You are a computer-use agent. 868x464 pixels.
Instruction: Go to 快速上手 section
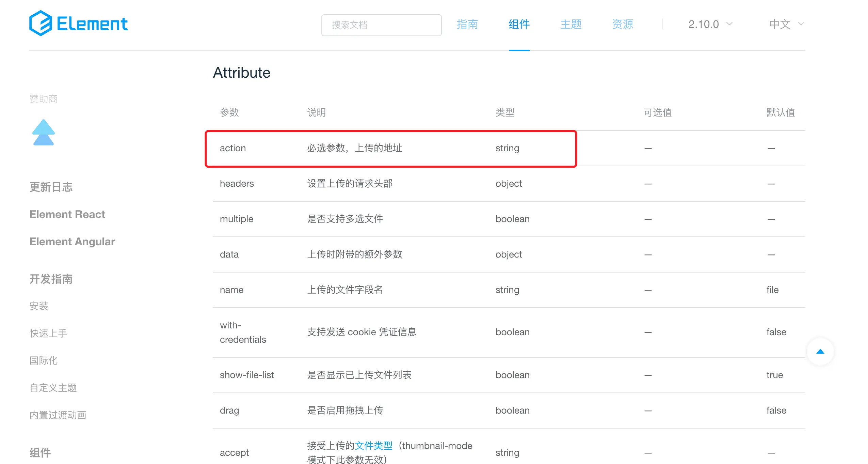[48, 333]
